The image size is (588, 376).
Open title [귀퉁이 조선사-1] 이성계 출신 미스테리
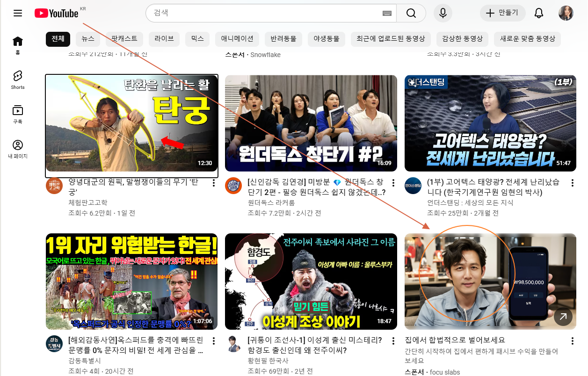315,345
